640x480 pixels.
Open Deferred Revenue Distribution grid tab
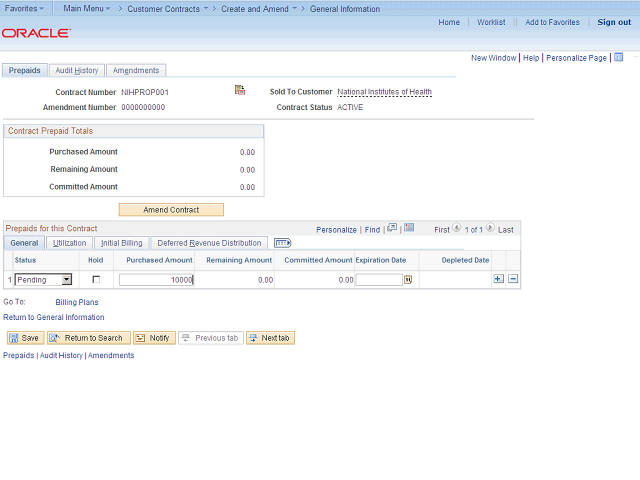(x=209, y=243)
